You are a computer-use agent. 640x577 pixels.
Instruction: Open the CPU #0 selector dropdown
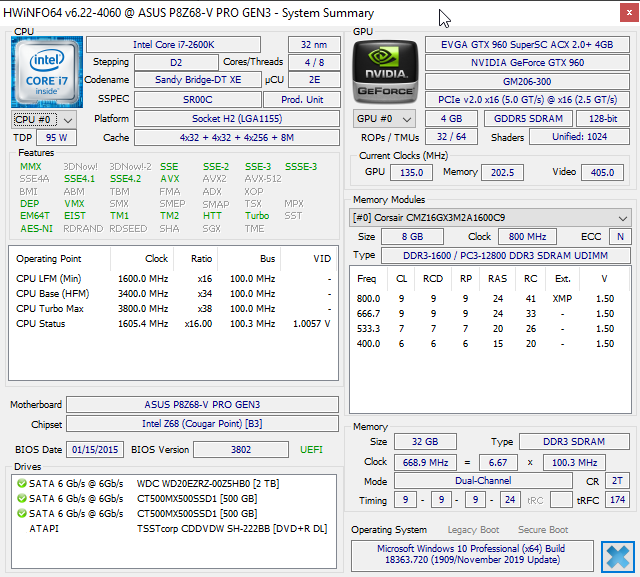point(44,120)
